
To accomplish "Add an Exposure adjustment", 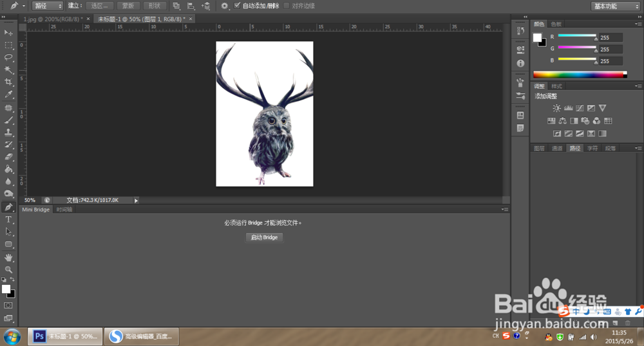I will pos(591,108).
